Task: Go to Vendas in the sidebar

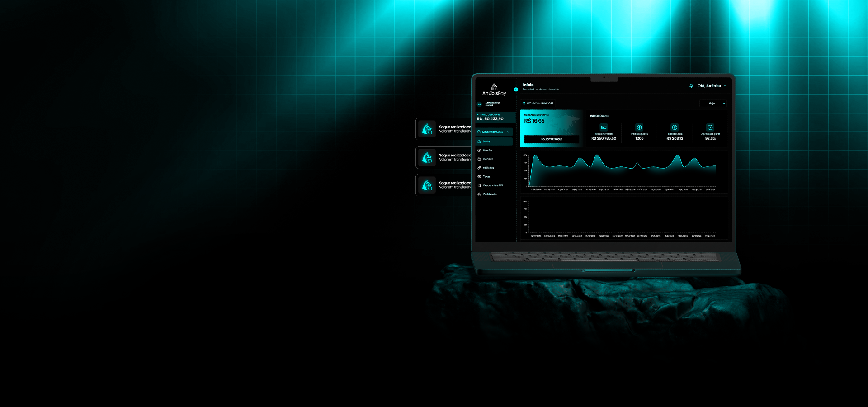Action: (x=487, y=151)
